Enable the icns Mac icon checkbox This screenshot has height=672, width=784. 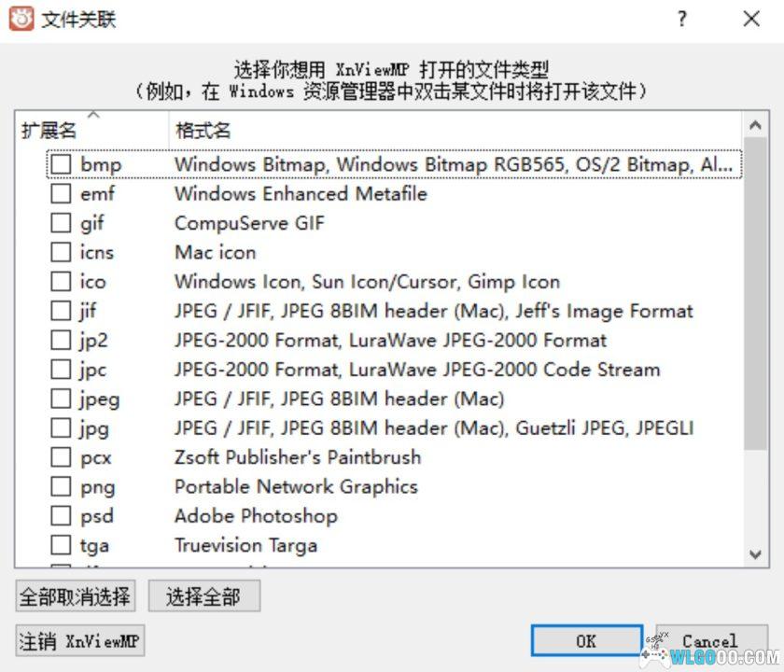pos(62,252)
